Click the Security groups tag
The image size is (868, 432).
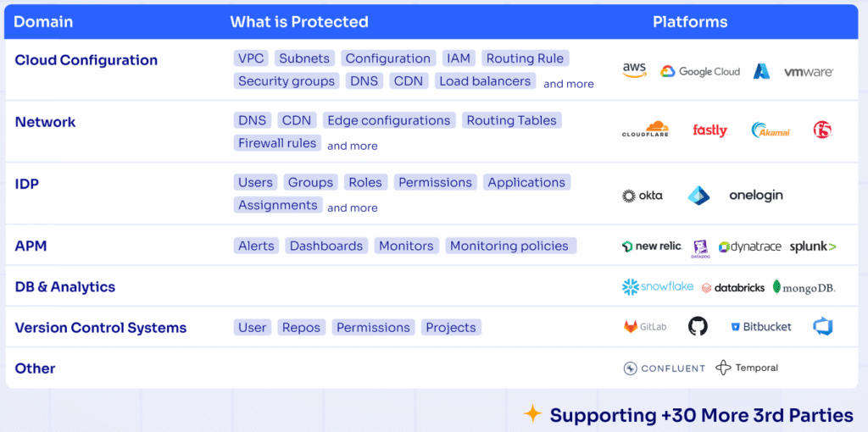[x=287, y=81]
